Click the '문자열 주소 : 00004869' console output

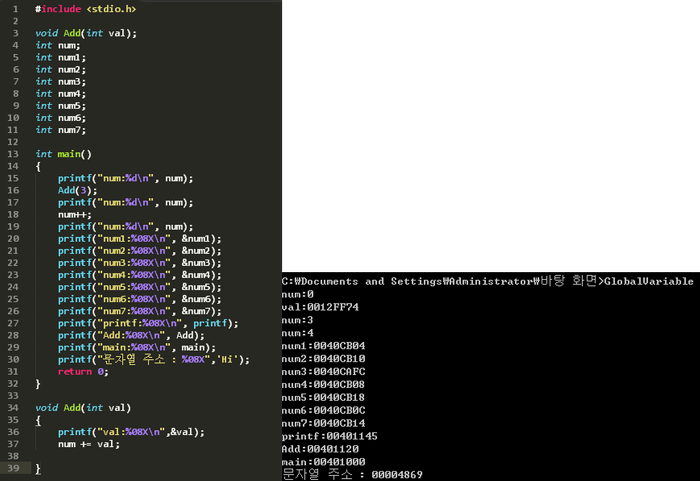click(352, 474)
